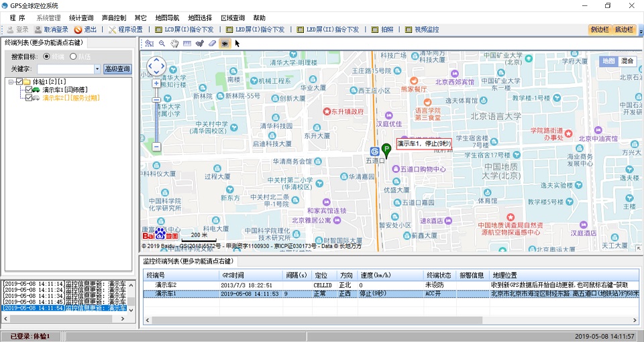The height and width of the screenshot is (342, 644).
Task: Select the hand pan tool
Action: pos(174,43)
